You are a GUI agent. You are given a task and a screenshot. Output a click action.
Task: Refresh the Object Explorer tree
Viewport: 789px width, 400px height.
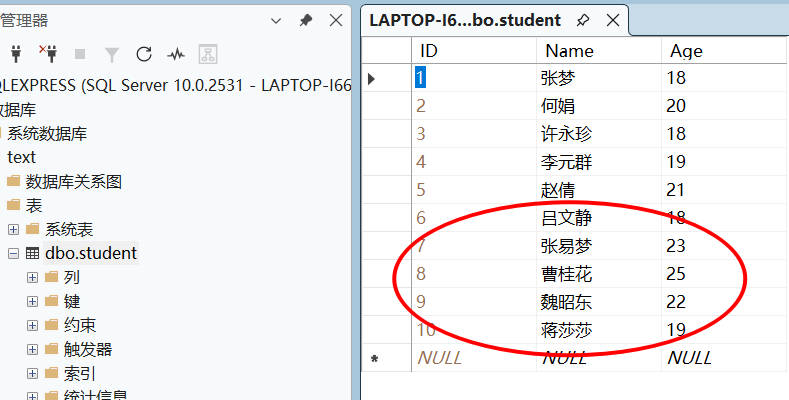(144, 54)
